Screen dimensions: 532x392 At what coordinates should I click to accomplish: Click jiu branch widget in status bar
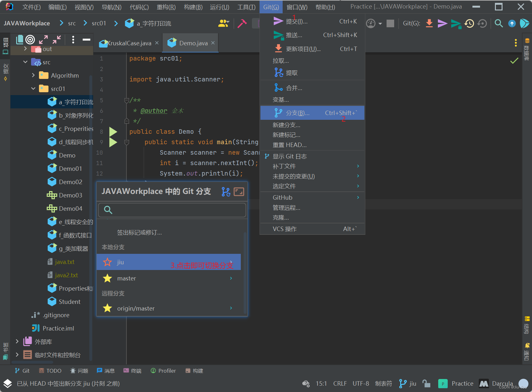click(x=408, y=383)
